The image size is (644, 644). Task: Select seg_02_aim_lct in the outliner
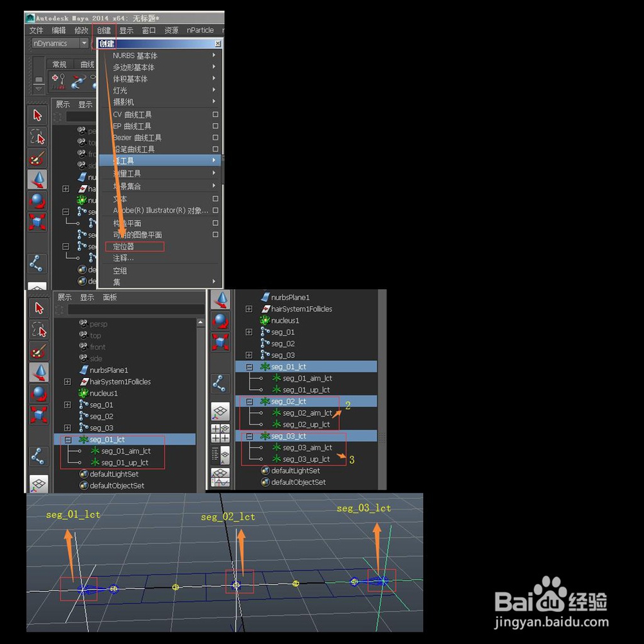[307, 413]
